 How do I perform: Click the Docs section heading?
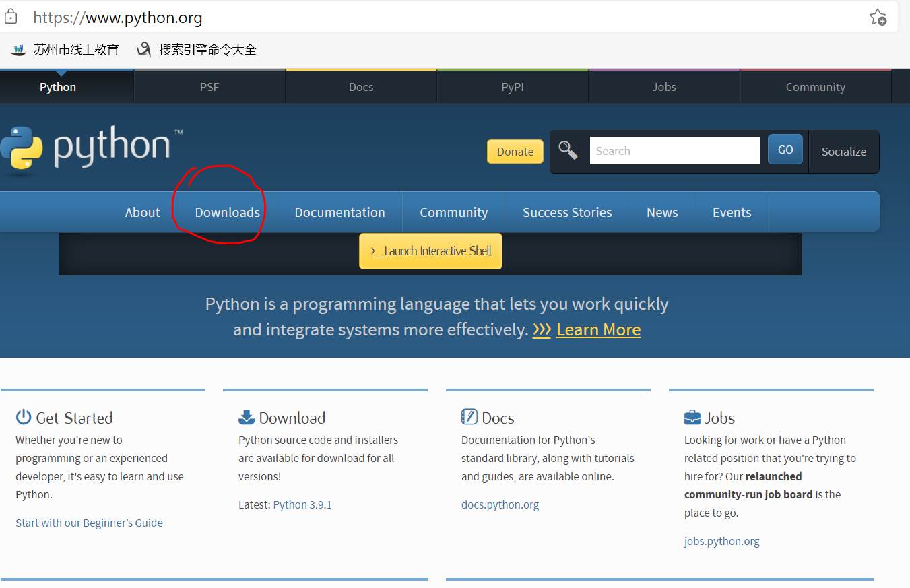tap(498, 418)
